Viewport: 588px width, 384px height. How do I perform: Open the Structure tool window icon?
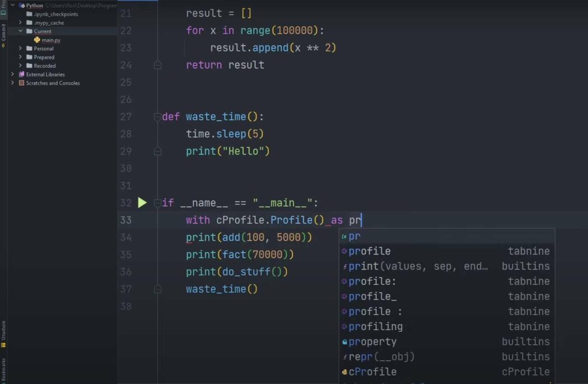click(x=4, y=330)
